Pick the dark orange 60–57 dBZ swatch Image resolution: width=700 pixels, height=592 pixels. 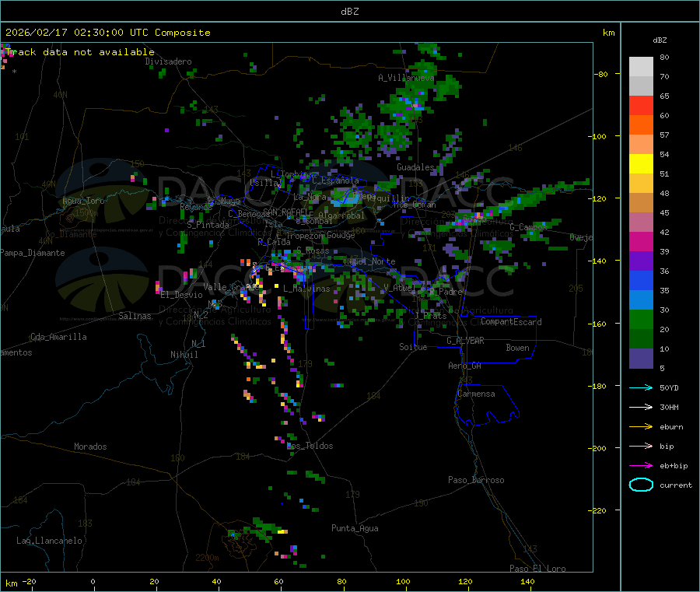(641, 125)
